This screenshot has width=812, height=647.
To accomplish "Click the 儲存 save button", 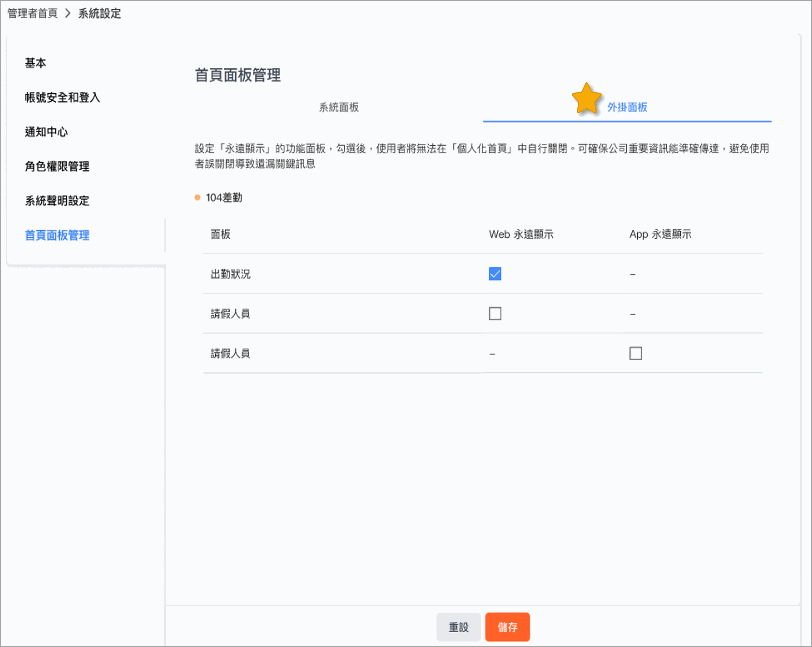I will [x=507, y=627].
